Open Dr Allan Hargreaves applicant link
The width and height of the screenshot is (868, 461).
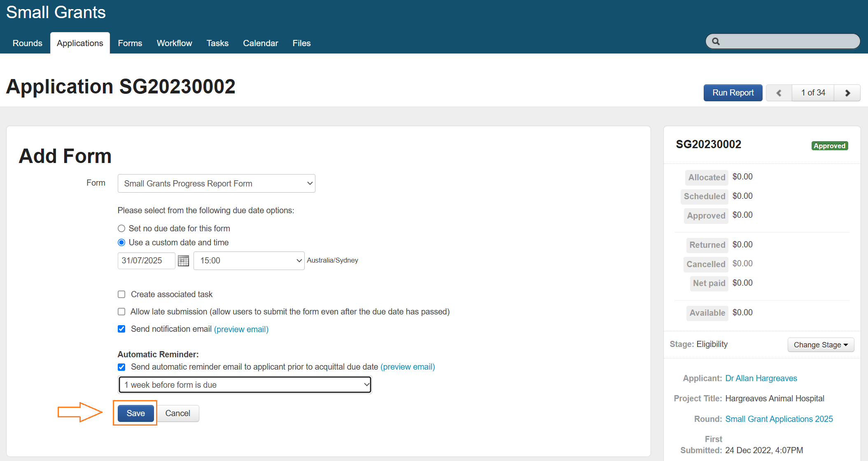point(761,378)
